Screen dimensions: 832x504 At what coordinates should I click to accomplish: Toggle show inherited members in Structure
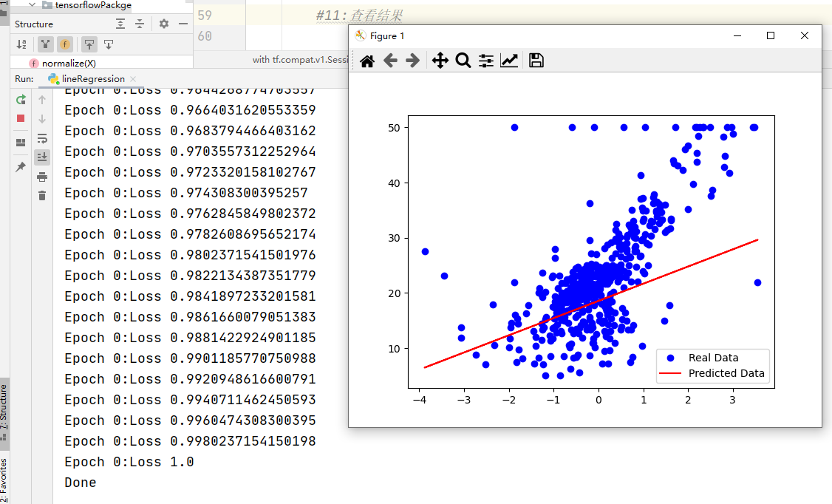(46, 44)
